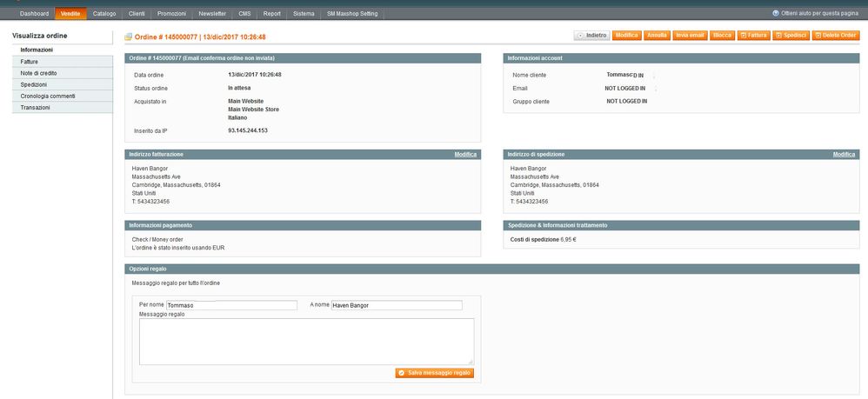Click the shipping address phone T: 5434323456
Screen dimensions: 868x399
pyautogui.click(x=529, y=202)
